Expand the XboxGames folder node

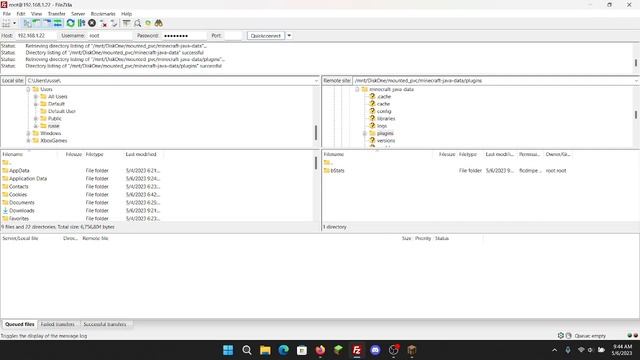[28, 141]
